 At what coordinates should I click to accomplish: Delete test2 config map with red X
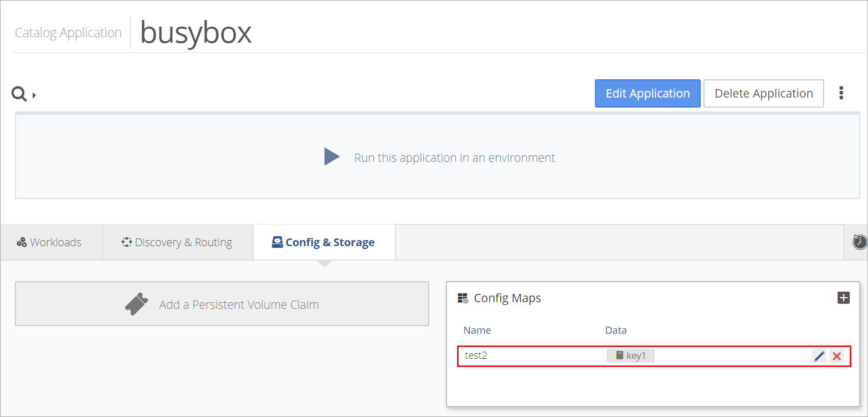pyautogui.click(x=837, y=356)
